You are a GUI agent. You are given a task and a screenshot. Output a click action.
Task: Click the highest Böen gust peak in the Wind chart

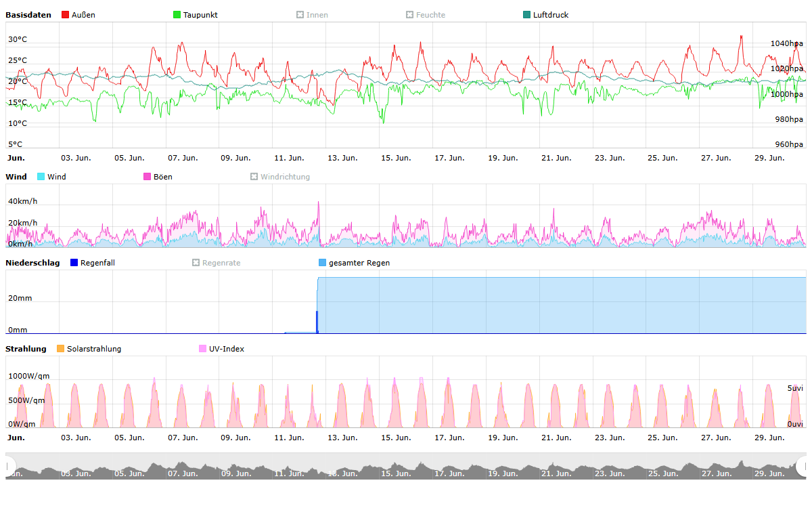[318, 203]
